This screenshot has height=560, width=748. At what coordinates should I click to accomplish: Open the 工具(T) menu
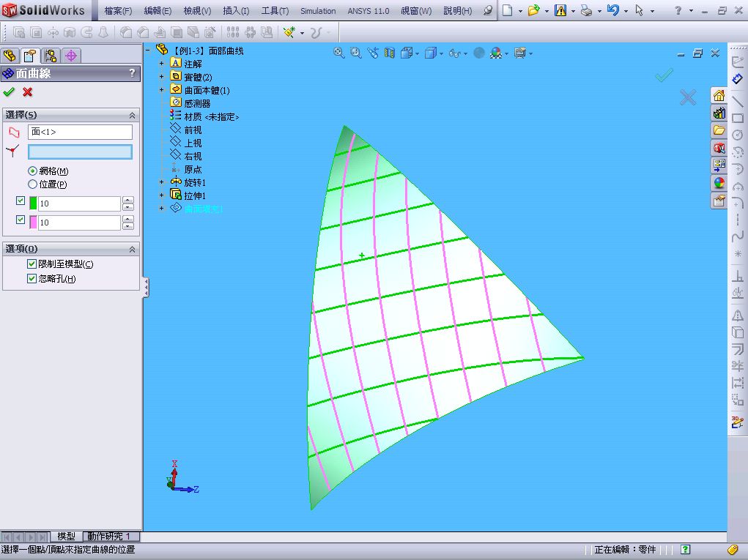275,11
